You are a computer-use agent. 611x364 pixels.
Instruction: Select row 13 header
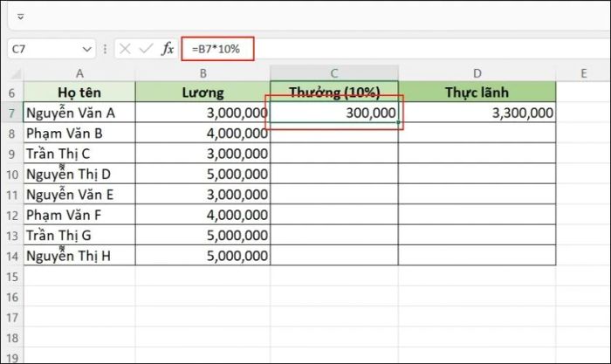coord(11,236)
